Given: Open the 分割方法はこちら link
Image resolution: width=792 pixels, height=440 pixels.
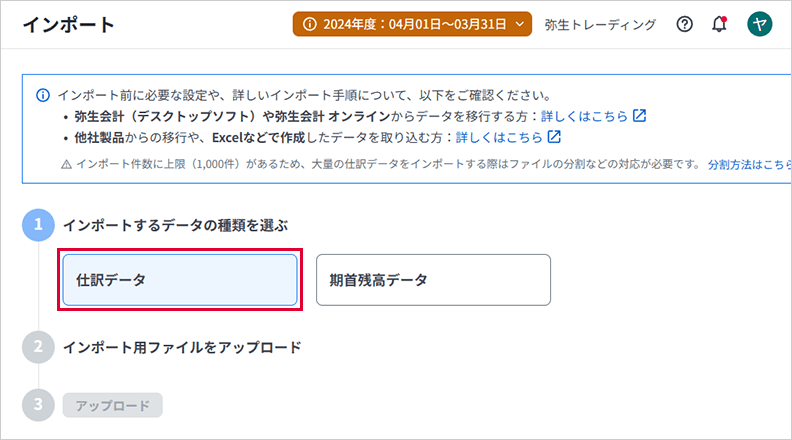Looking at the screenshot, I should click(x=748, y=164).
